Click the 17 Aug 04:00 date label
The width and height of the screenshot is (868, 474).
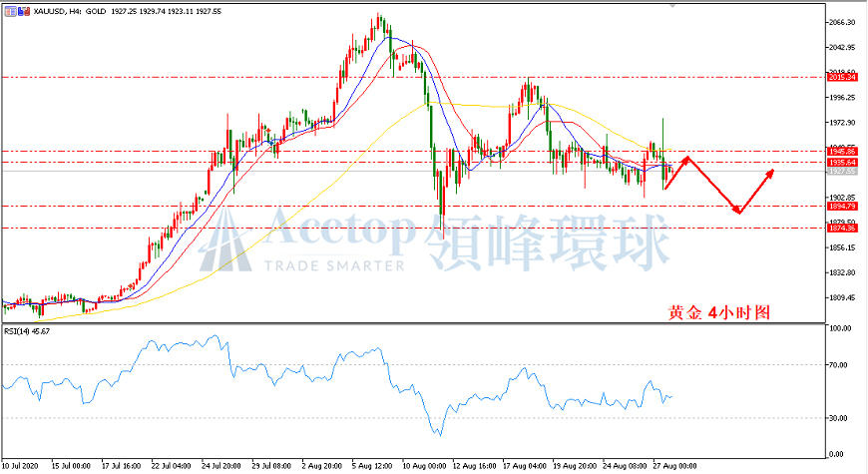tap(524, 466)
